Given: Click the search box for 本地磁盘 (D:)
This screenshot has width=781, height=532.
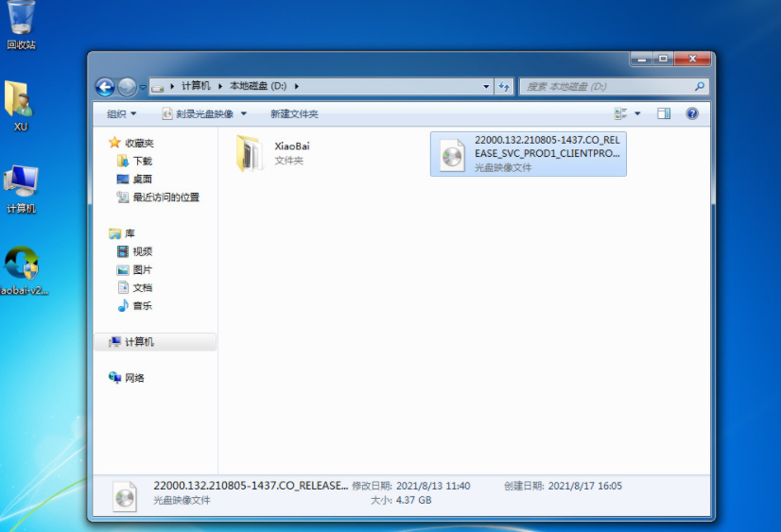Looking at the screenshot, I should [x=607, y=86].
